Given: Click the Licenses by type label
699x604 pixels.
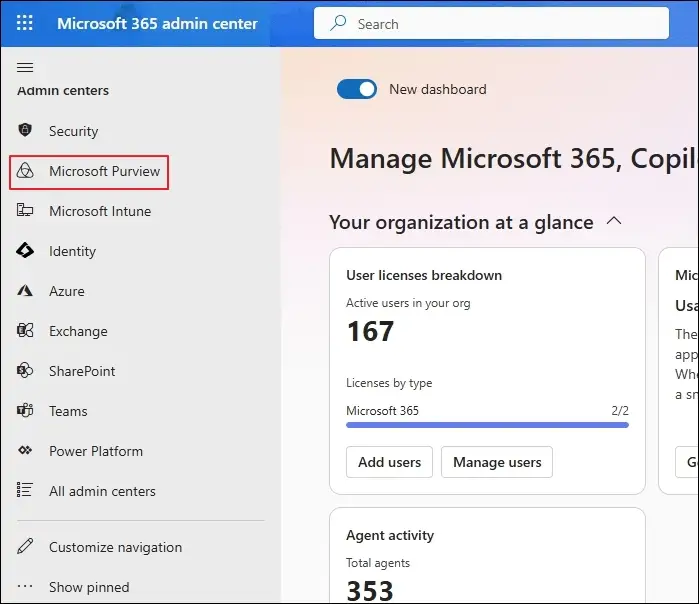Looking at the screenshot, I should coord(389,383).
